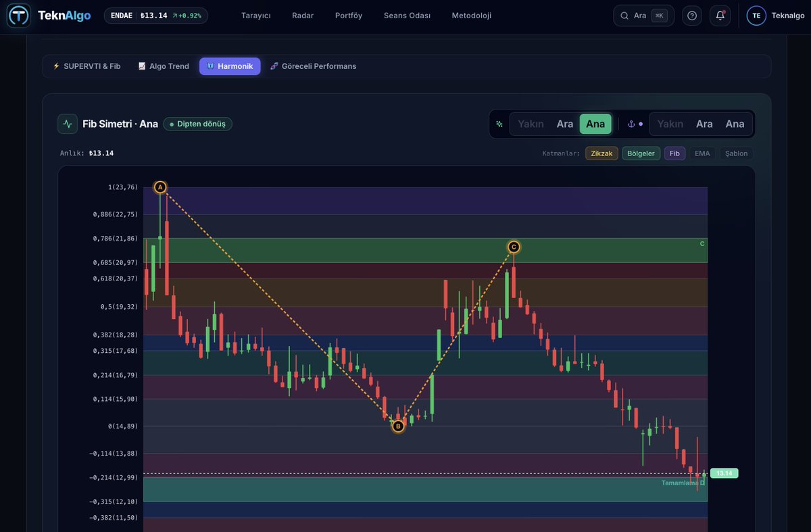Click the ⌘K shortcut badge
The width and height of the screenshot is (811, 532).
[659, 16]
